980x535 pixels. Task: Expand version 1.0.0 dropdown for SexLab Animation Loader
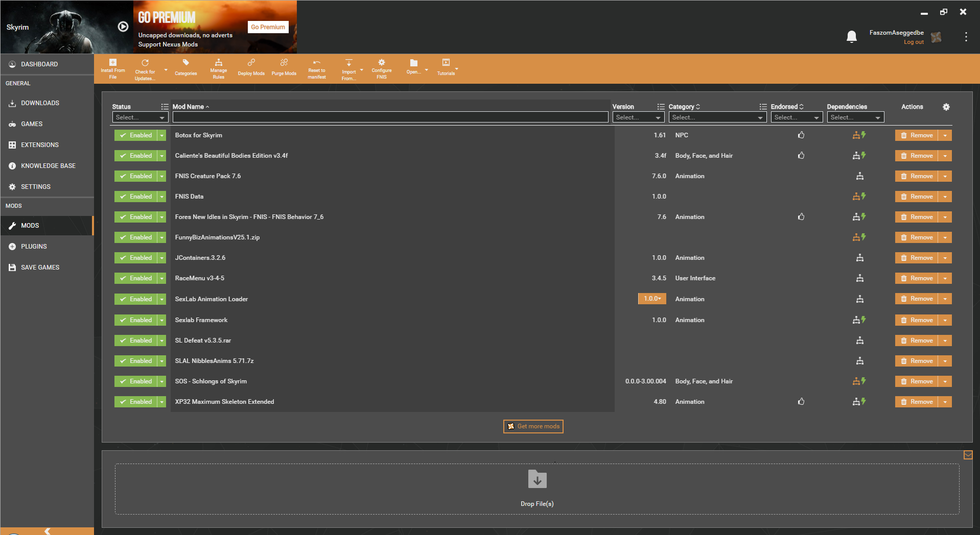click(x=652, y=299)
